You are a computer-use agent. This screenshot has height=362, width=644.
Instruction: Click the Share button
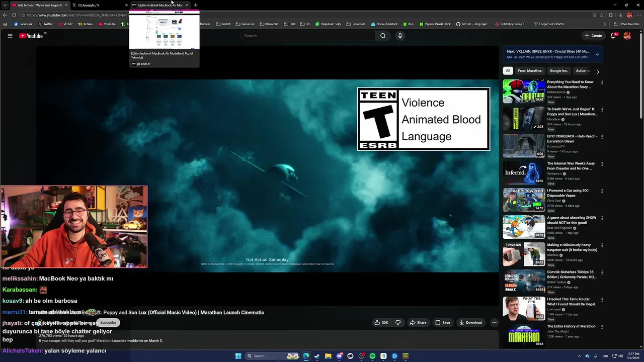point(418,323)
